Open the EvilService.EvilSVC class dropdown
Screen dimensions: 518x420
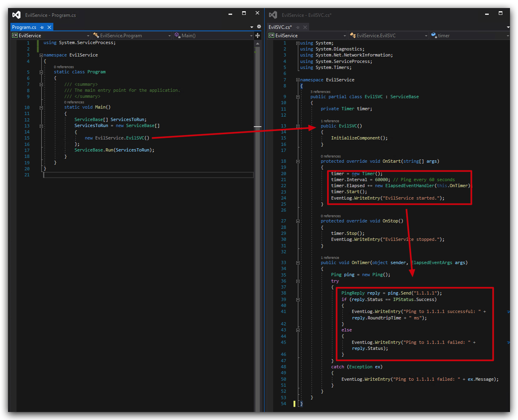click(389, 36)
